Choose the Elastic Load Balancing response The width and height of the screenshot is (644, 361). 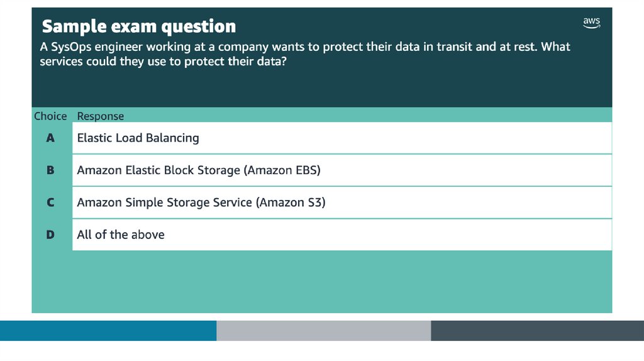pos(138,138)
